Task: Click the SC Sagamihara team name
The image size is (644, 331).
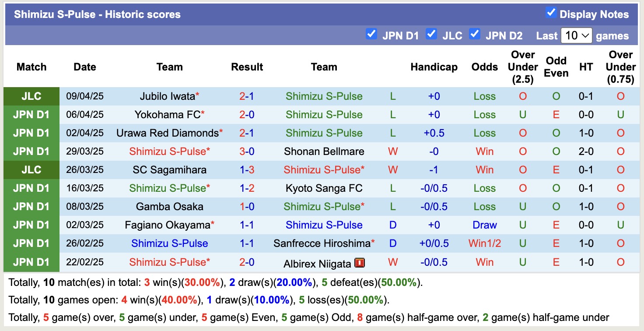Action: [170, 170]
